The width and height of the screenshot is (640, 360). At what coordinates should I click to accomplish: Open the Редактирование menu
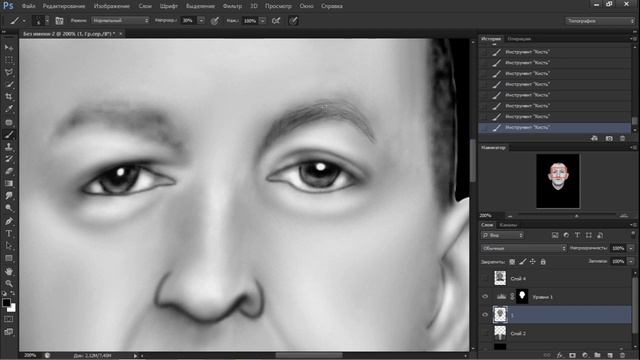tap(64, 6)
